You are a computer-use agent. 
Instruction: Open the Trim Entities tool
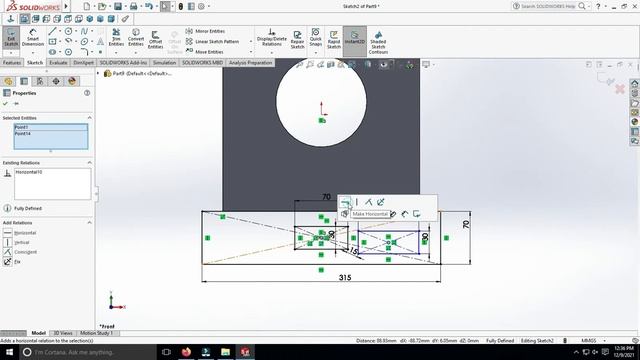coord(116,38)
